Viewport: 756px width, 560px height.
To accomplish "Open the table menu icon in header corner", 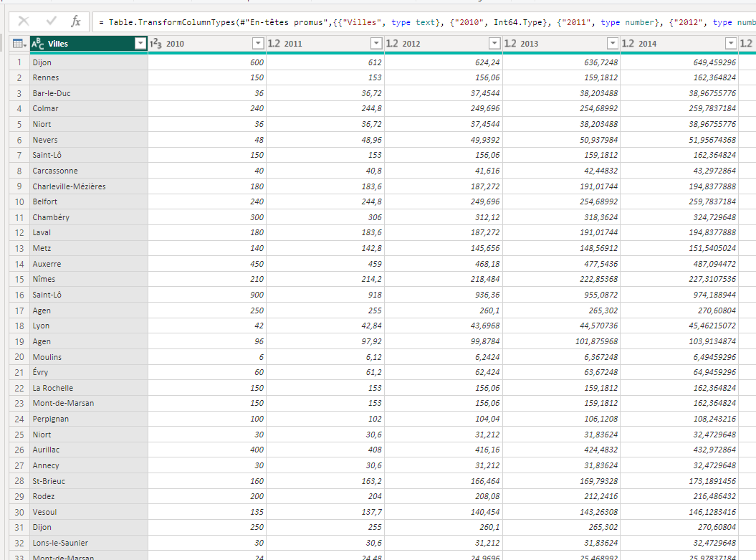I will tap(19, 44).
